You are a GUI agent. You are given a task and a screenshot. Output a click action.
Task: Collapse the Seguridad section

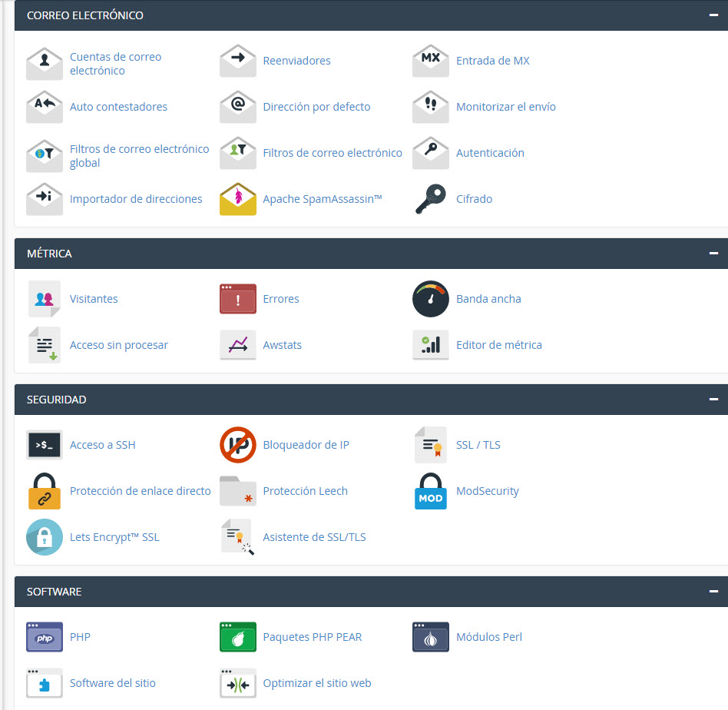[x=713, y=400]
